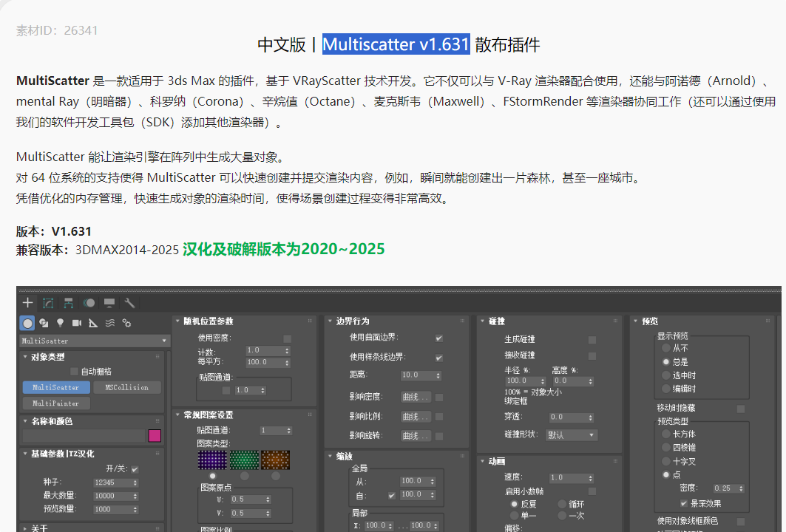Collapse the 预览 rollout
The image size is (786, 532).
coord(636,321)
